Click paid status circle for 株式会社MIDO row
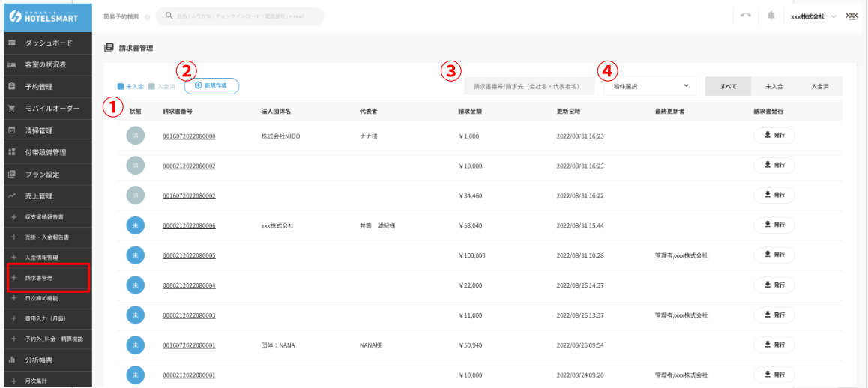This screenshot has width=868, height=388. click(136, 136)
